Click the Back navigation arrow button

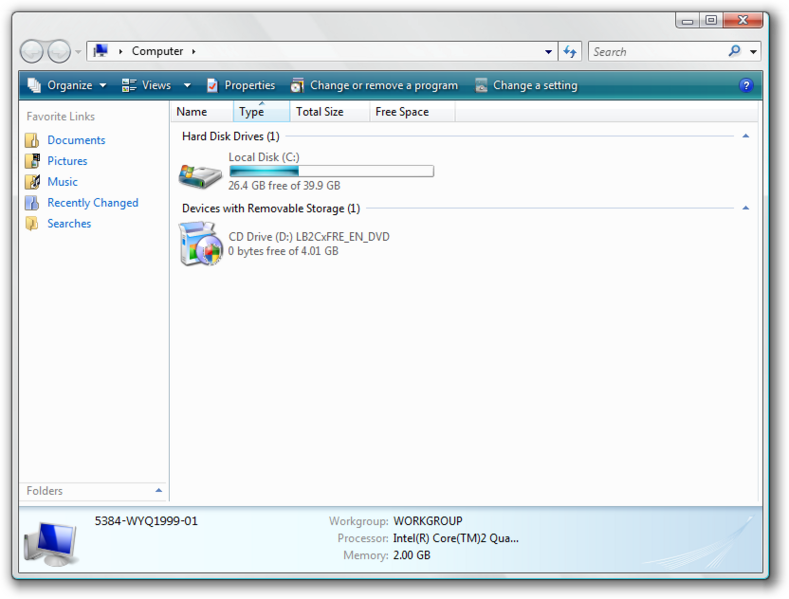pyautogui.click(x=32, y=51)
